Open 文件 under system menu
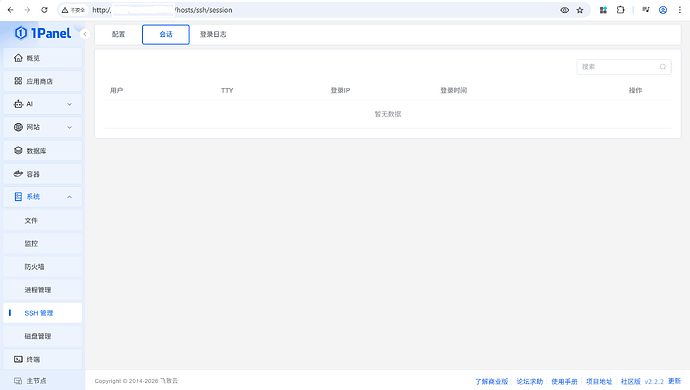 [x=43, y=220]
